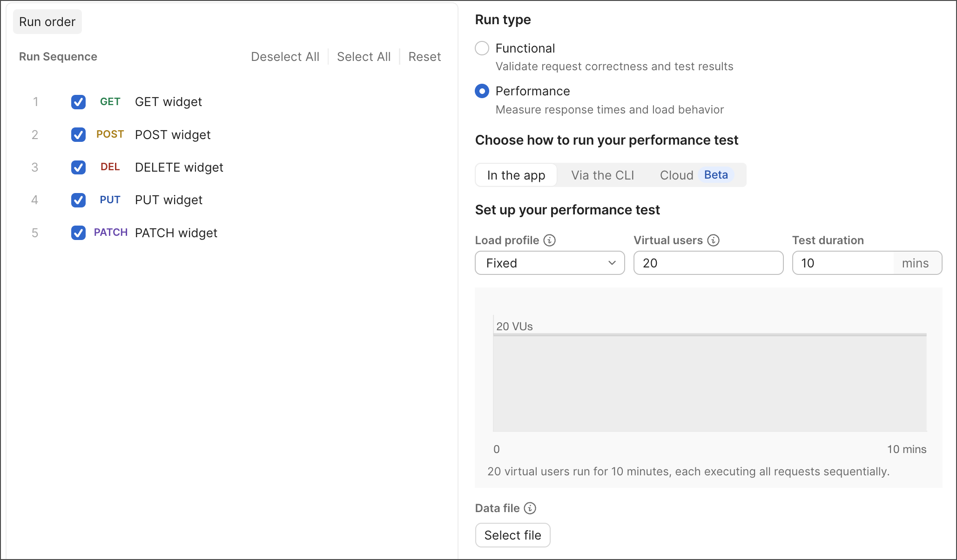Open the Run order tab
Viewport: 957px width, 560px height.
pyautogui.click(x=47, y=22)
